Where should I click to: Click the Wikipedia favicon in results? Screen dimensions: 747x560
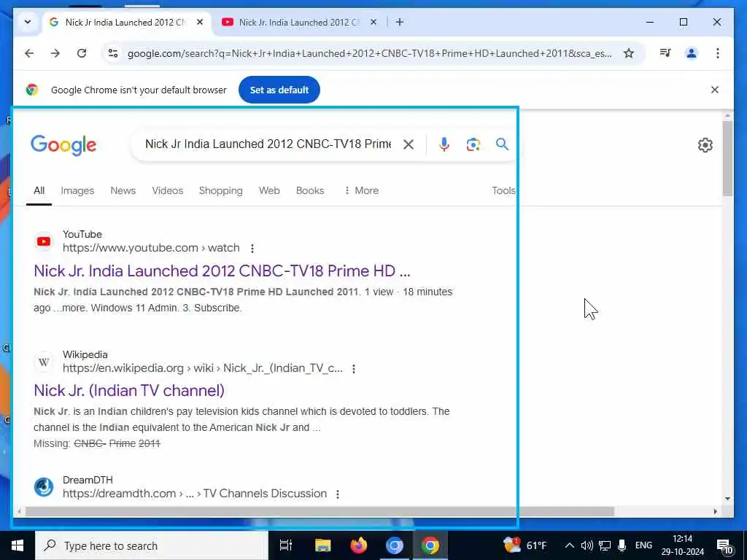[44, 362]
